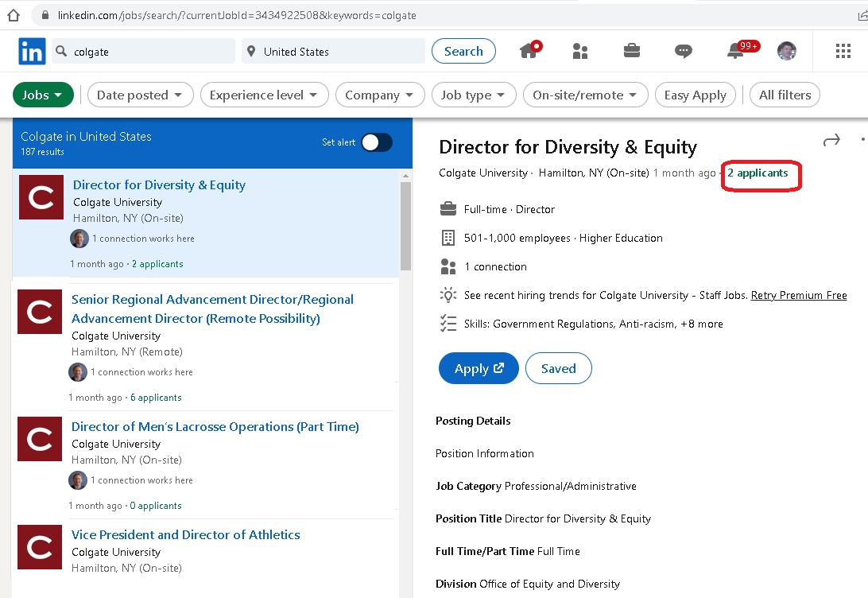
Task: Click the job list scroll up arrow
Action: 405,176
